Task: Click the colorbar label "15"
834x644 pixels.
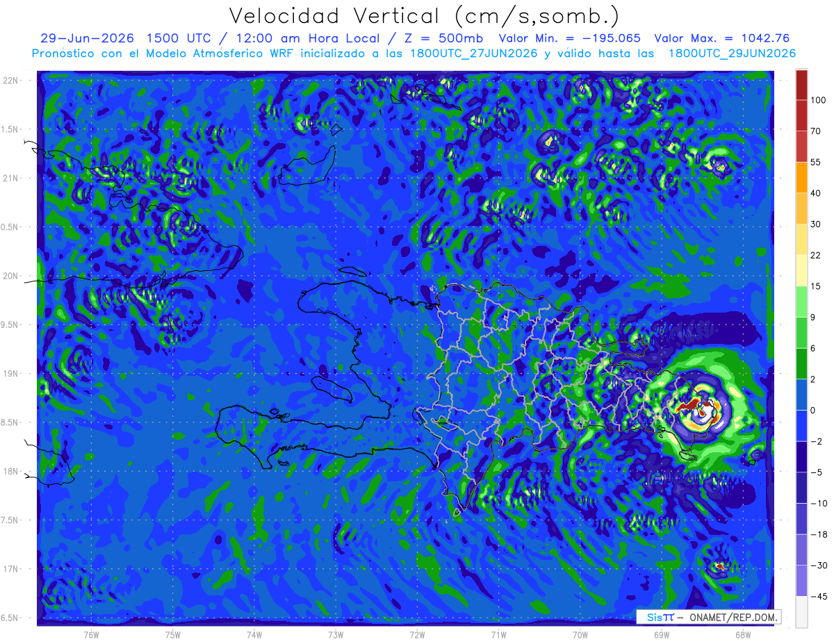Action: tap(816, 286)
